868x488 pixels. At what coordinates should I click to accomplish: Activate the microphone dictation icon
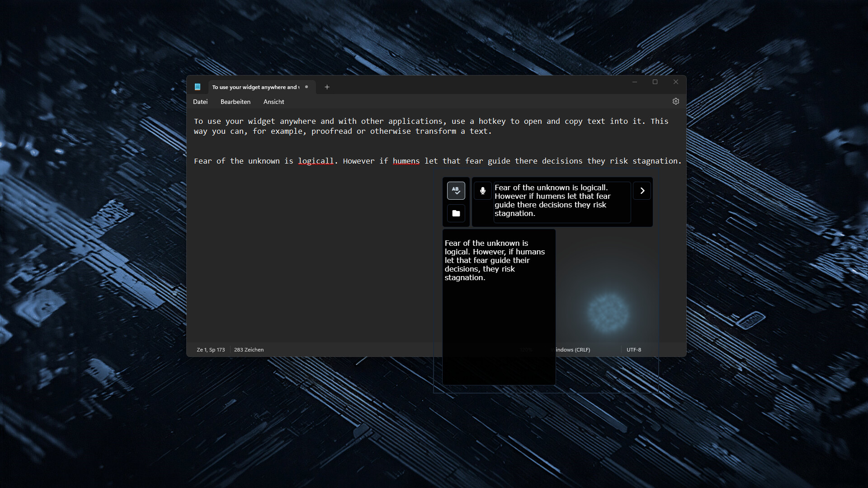(x=482, y=190)
